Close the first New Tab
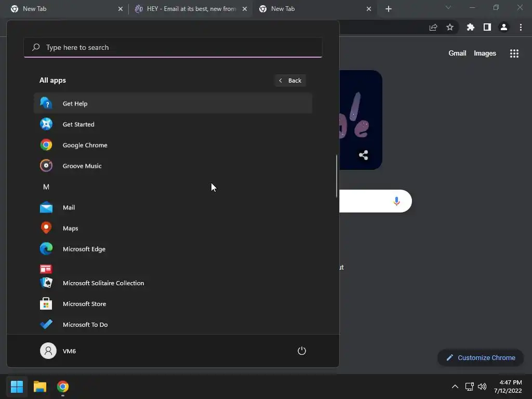Image resolution: width=532 pixels, height=399 pixels. pos(121,9)
